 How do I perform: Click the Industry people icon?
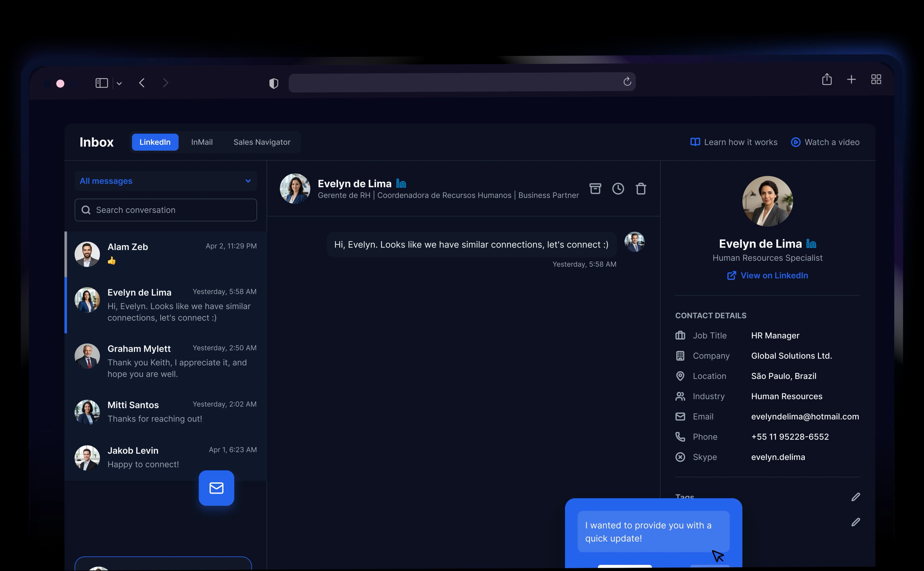click(x=680, y=396)
